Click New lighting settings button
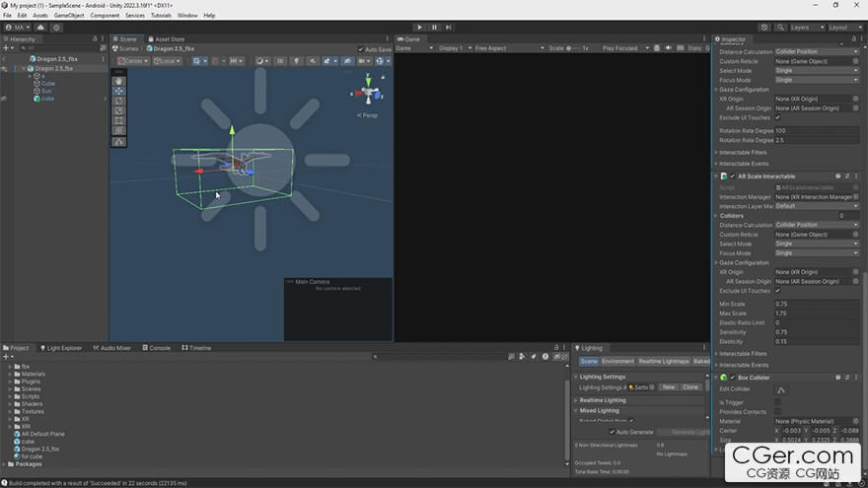The height and width of the screenshot is (488, 868). click(669, 387)
